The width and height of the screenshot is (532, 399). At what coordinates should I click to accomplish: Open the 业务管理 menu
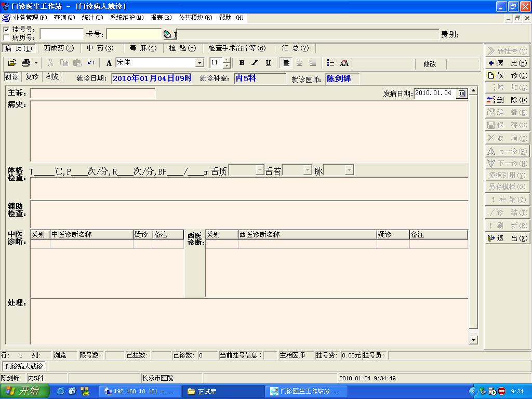pos(30,18)
